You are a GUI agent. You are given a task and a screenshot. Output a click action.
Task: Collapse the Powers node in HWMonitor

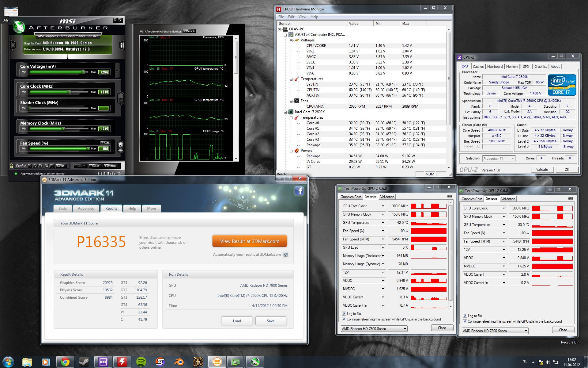click(x=291, y=151)
